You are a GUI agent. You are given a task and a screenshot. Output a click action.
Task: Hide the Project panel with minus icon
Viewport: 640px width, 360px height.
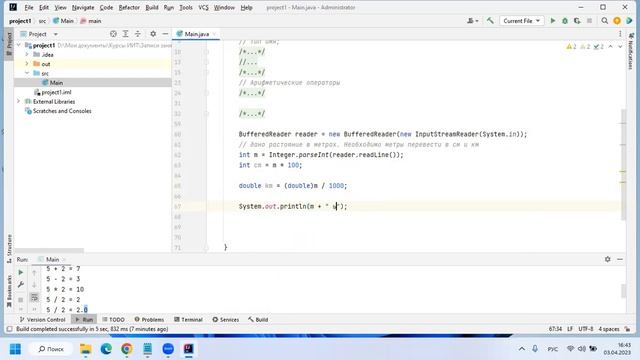pyautogui.click(x=165, y=34)
